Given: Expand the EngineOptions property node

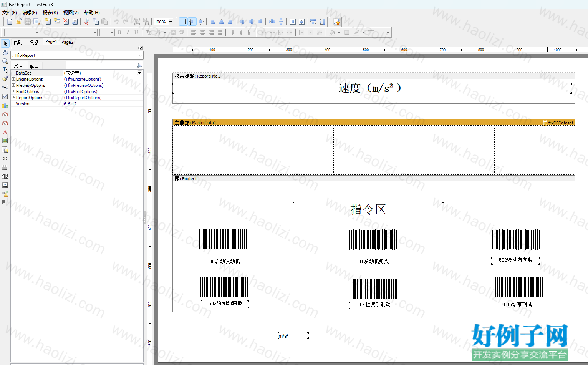Looking at the screenshot, I should 13,79.
